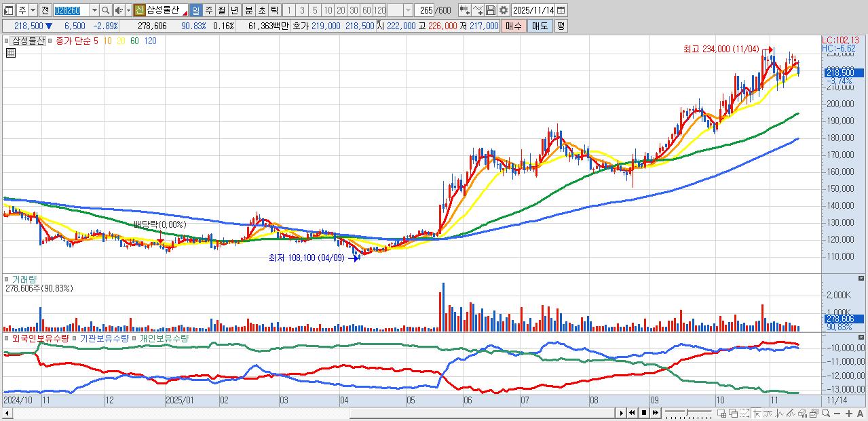Click the small corner button of volume panel
Image resolution: width=868 pixels, height=421 pixels.
pos(862,278)
